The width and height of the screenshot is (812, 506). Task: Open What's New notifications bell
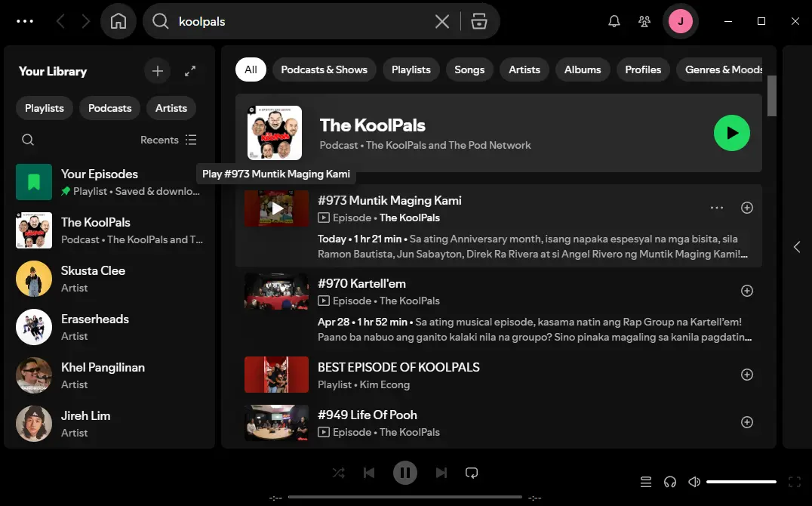coord(614,21)
